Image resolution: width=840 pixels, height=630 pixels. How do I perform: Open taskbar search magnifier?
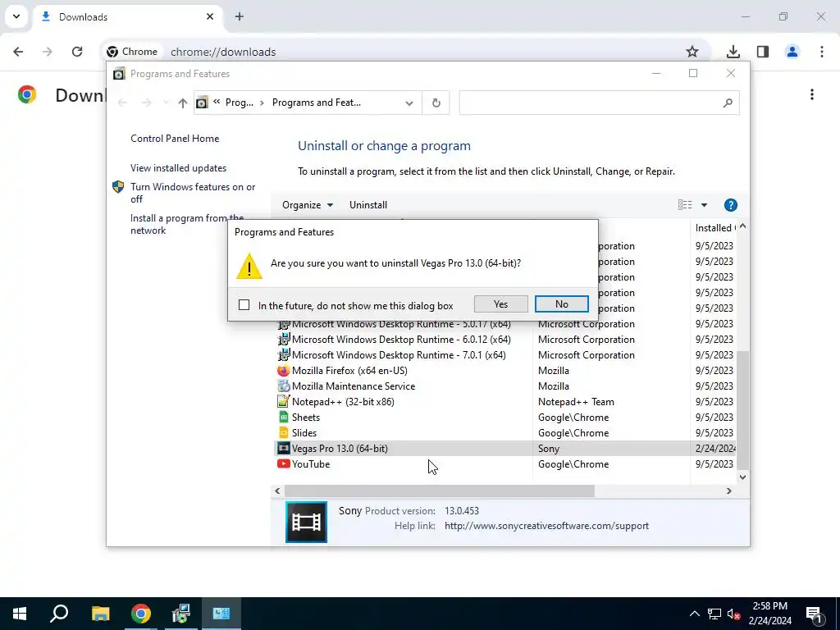pos(59,614)
